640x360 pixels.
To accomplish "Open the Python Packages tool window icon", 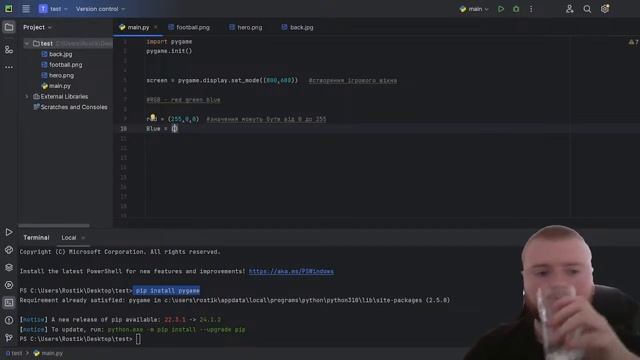I will point(9,250).
